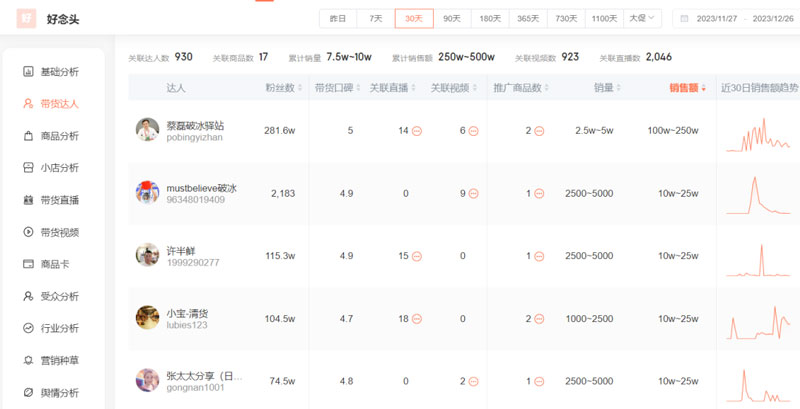View 小宝-清货 sales trend chart
800x409 pixels.
[x=759, y=319]
